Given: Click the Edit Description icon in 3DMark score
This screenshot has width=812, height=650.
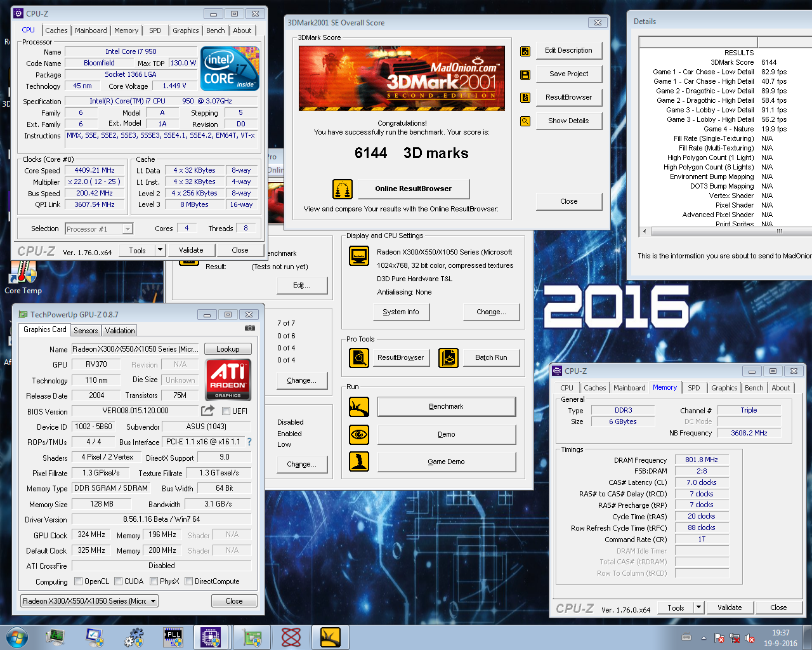Looking at the screenshot, I should [x=525, y=51].
